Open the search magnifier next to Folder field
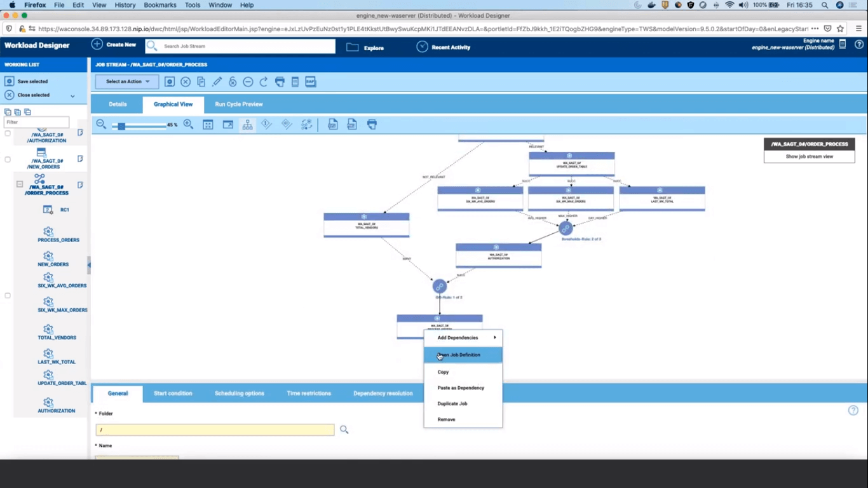Viewport: 868px width, 488px height. [344, 430]
